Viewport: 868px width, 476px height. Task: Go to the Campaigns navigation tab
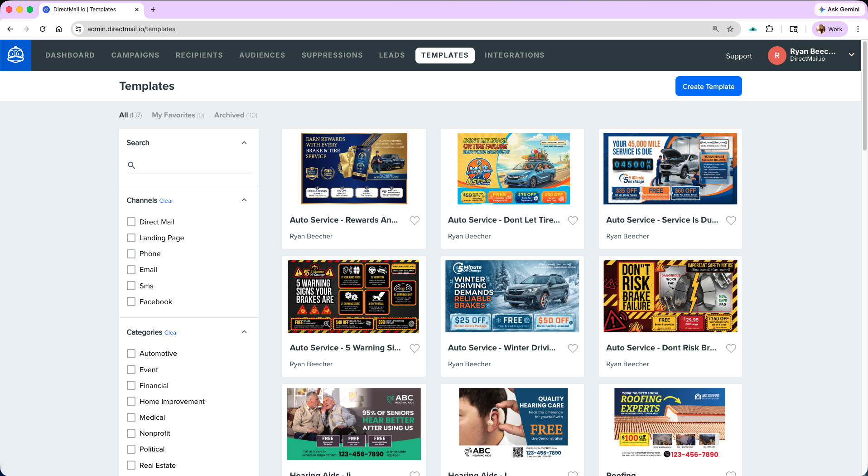click(x=135, y=55)
